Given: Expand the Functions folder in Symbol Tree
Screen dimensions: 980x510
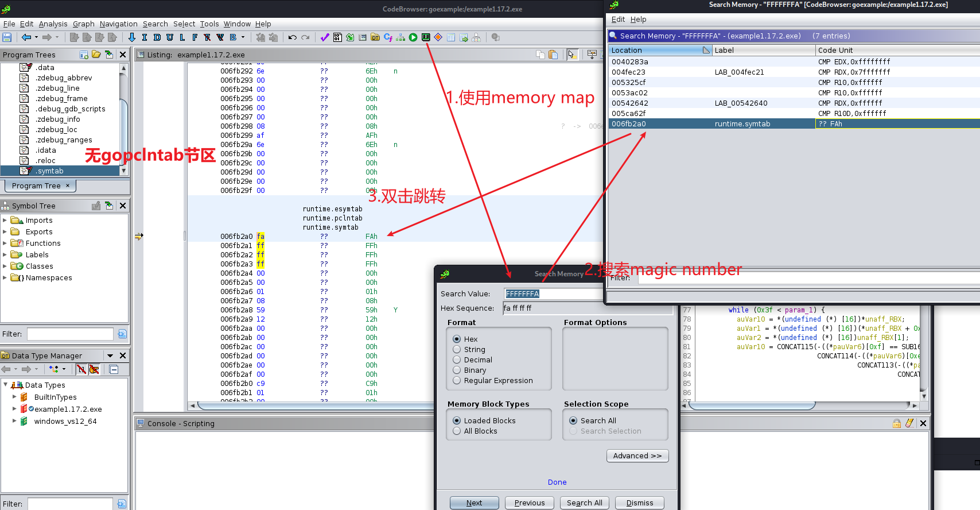Looking at the screenshot, I should [x=5, y=243].
